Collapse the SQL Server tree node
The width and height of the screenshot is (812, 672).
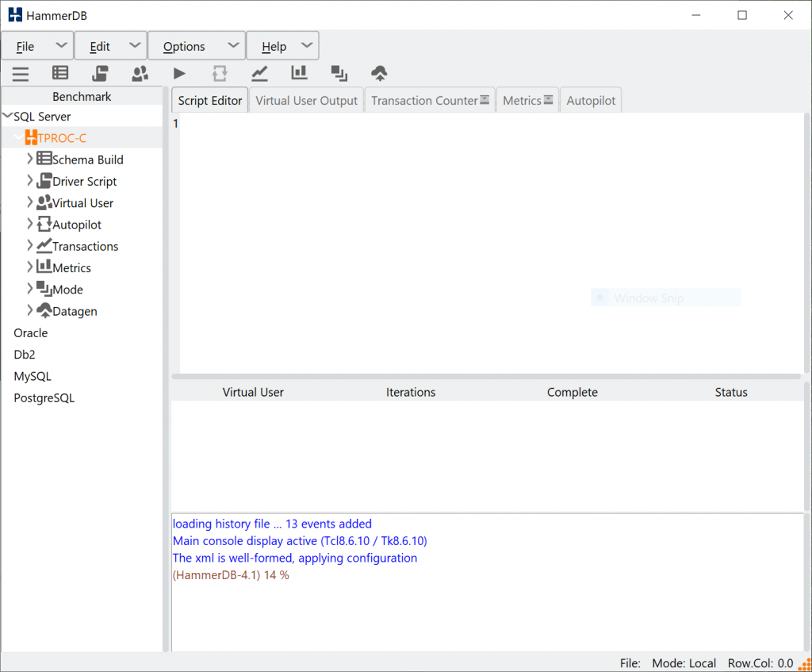pos(8,117)
